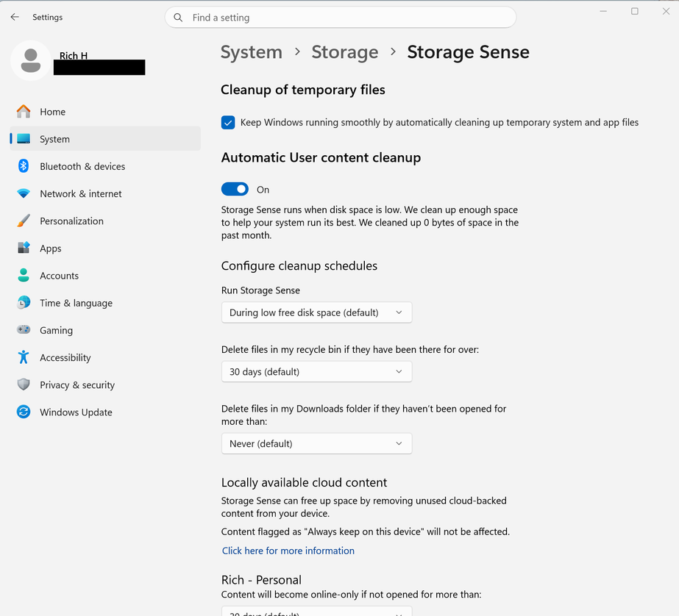Go to Accessibility settings
The width and height of the screenshot is (679, 616).
[x=105, y=357]
